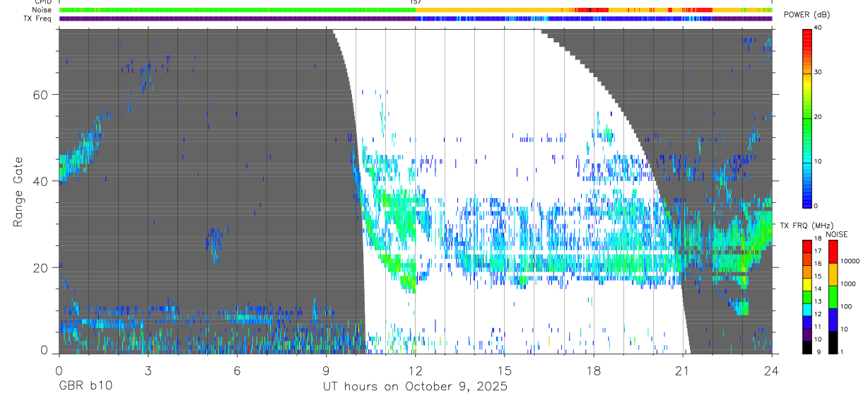Click the green 13-14 MHz segment of the TX FRQ bar
Screen dimensions: 868x401
coord(807,297)
